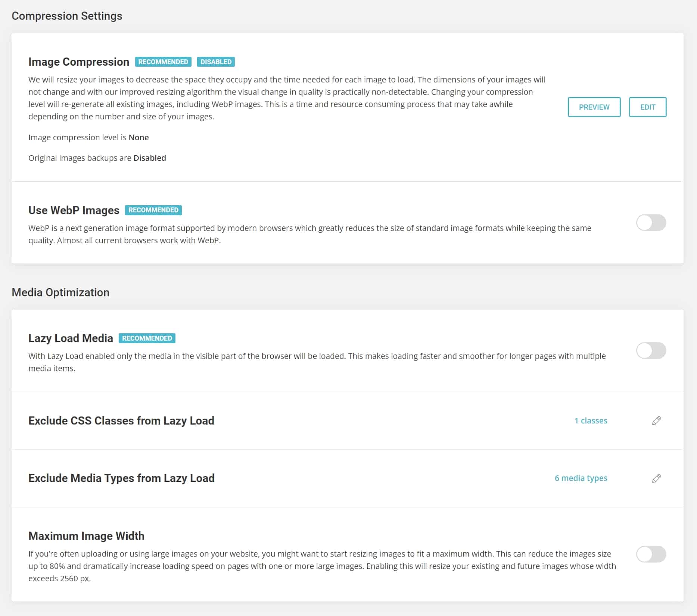Click the DISABLED badge beside Image Compression
Viewport: 697px width, 616px height.
pyautogui.click(x=216, y=62)
